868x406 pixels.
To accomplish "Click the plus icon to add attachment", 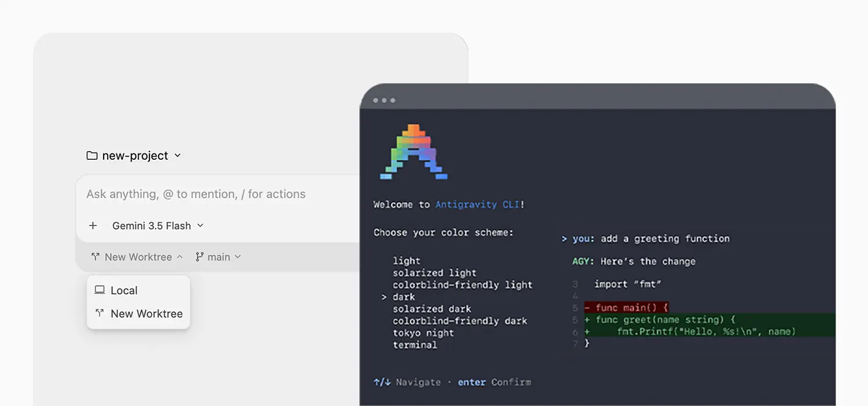I will 93,226.
